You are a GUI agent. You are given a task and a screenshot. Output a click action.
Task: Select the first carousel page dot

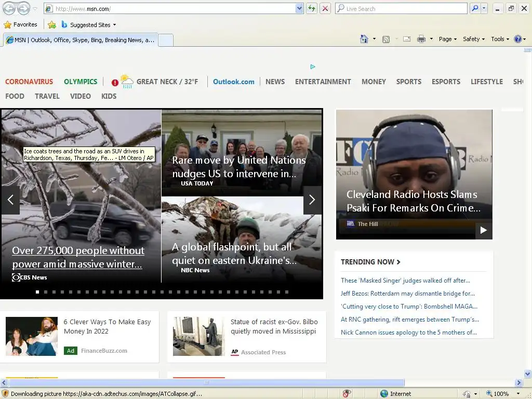[37, 292]
